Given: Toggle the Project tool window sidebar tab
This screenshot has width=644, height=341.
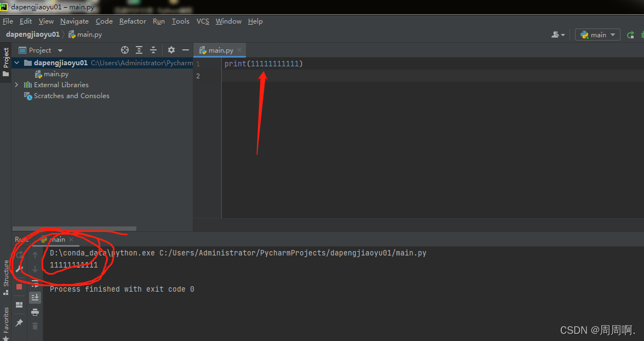Looking at the screenshot, I should [x=5, y=62].
